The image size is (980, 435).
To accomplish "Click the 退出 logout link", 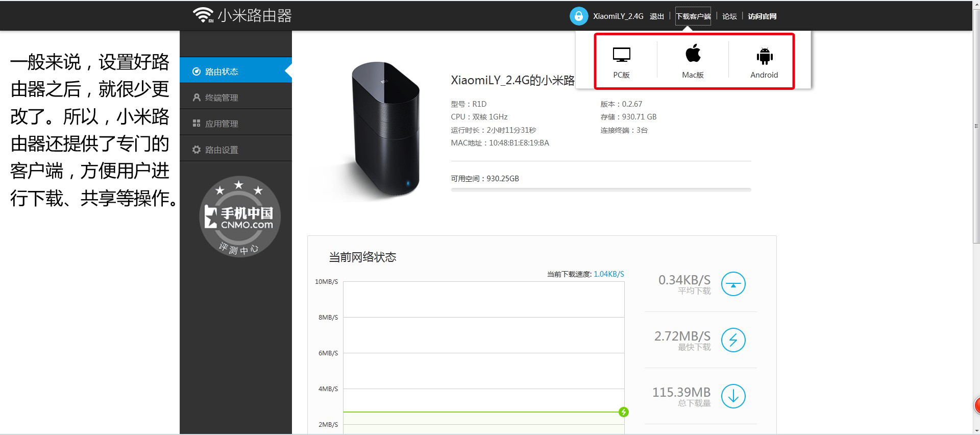I will [657, 16].
